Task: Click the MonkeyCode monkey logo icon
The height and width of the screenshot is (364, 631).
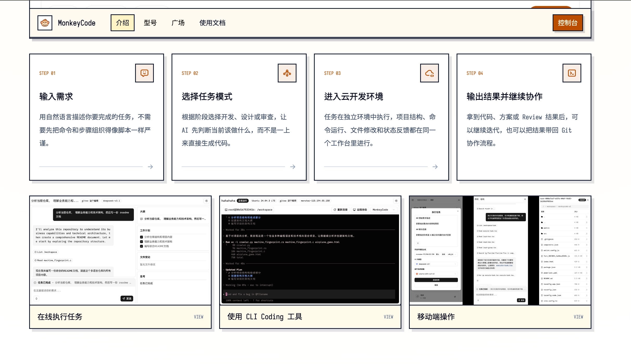Action: [45, 23]
